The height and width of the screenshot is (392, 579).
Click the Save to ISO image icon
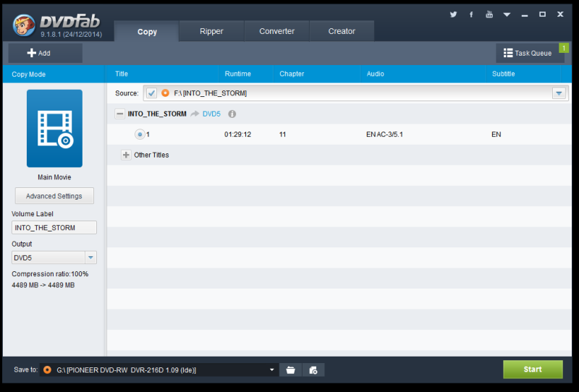pyautogui.click(x=313, y=370)
